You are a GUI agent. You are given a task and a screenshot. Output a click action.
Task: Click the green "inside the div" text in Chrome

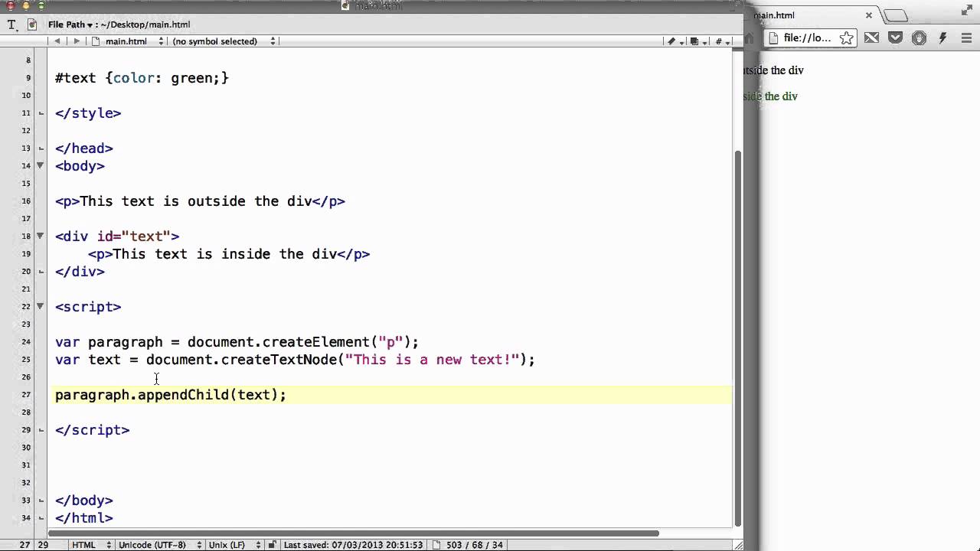(770, 96)
